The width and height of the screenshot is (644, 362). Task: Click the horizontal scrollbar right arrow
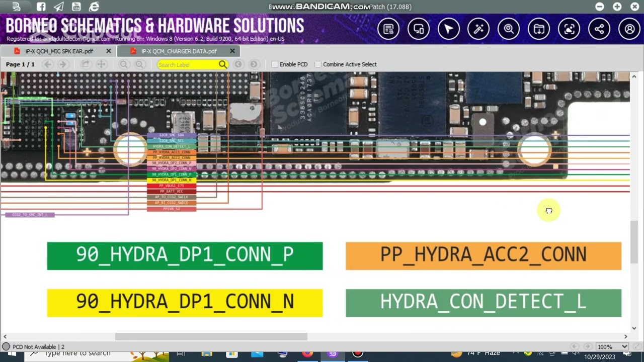coord(625,337)
